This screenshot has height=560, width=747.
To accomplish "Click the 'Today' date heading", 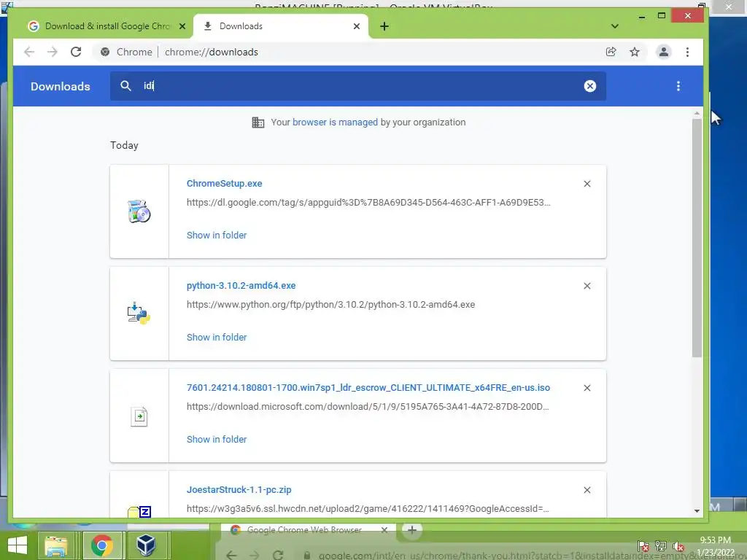I will coord(124,145).
